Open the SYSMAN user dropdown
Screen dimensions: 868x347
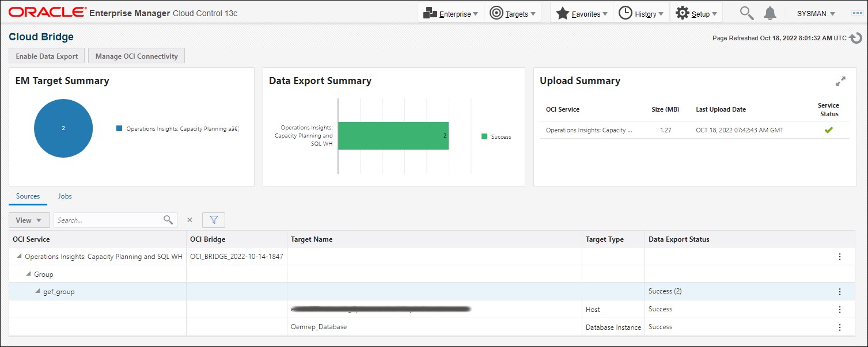(816, 14)
